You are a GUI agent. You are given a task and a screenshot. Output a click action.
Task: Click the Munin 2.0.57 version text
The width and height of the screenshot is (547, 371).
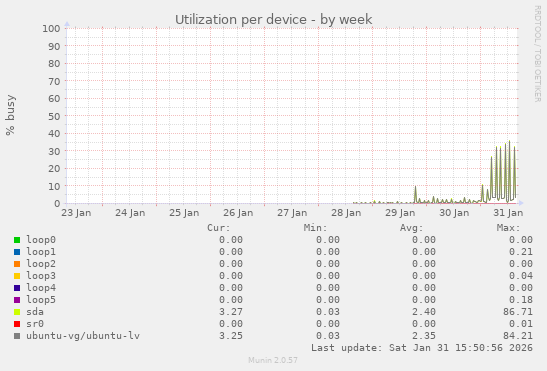click(x=273, y=360)
